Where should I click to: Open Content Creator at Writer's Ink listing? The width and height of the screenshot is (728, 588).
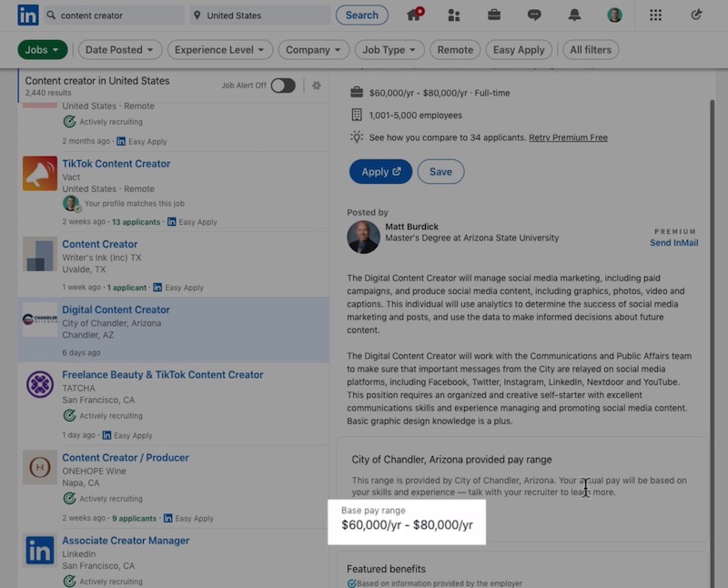tap(100, 244)
